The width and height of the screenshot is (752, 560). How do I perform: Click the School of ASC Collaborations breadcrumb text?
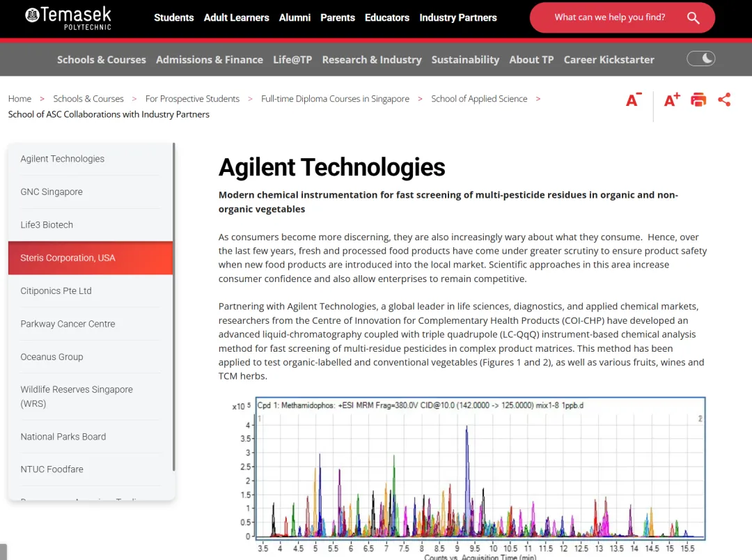pos(109,115)
